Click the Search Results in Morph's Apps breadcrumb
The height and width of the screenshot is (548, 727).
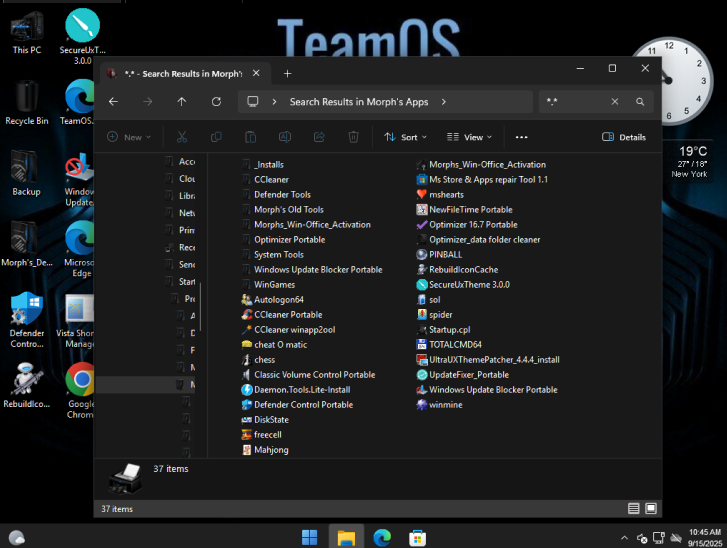(x=359, y=102)
